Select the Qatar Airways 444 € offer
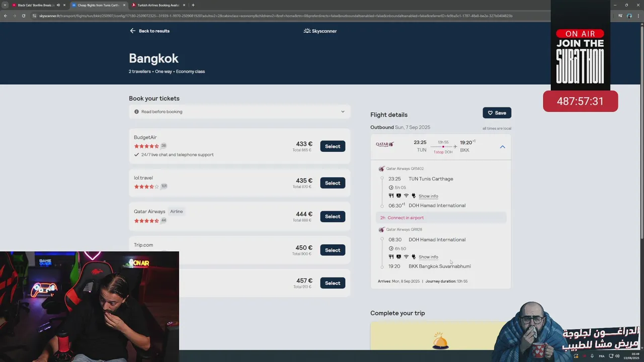 coord(333,216)
